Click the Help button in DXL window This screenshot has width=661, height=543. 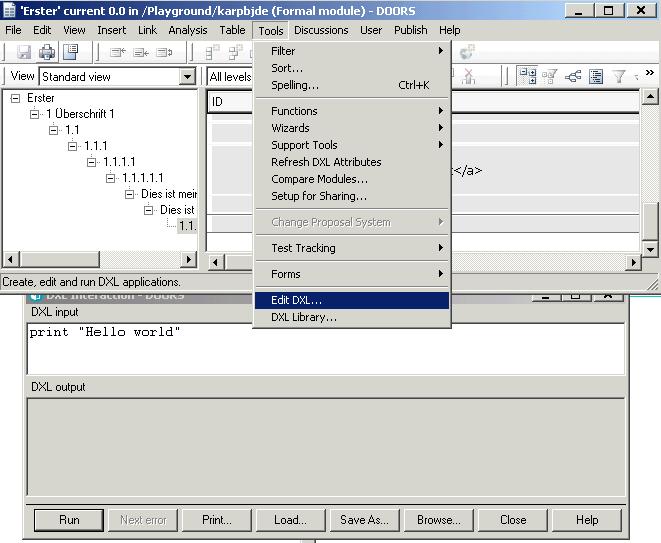(x=587, y=520)
